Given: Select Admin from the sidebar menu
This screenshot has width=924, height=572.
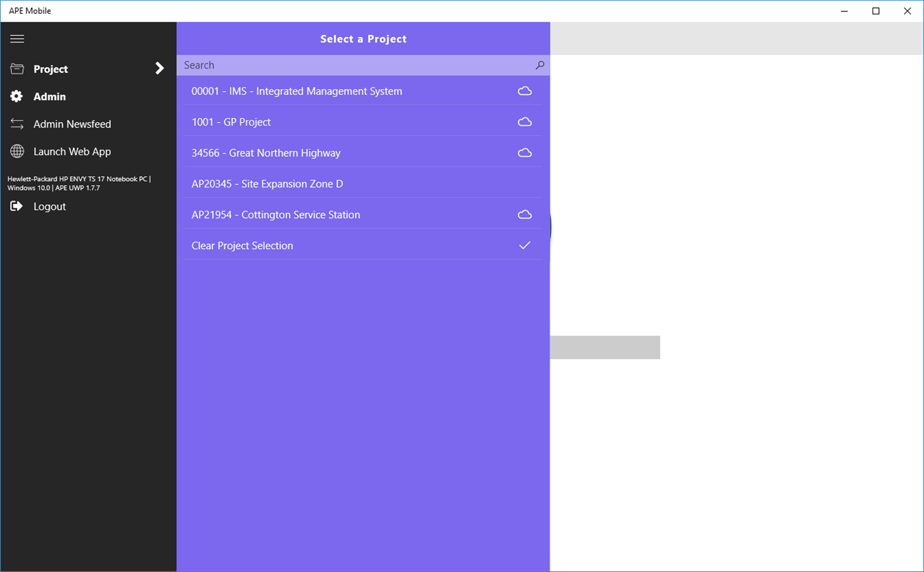Looking at the screenshot, I should pyautogui.click(x=50, y=96).
